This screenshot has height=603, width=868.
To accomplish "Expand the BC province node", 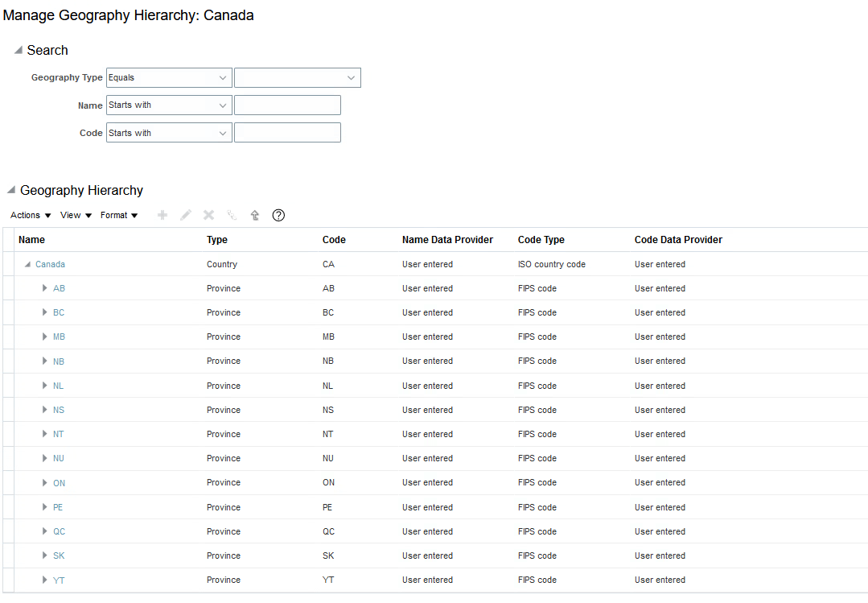I will tap(45, 312).
